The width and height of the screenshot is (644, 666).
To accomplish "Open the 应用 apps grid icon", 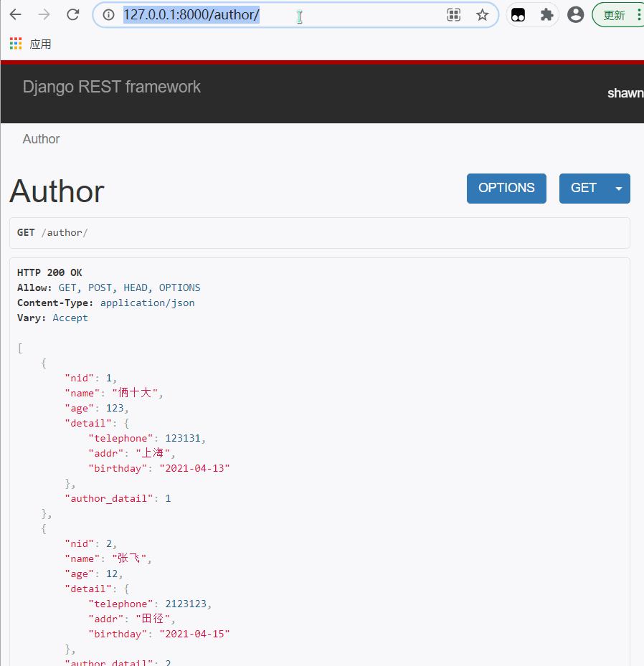I will (x=16, y=43).
